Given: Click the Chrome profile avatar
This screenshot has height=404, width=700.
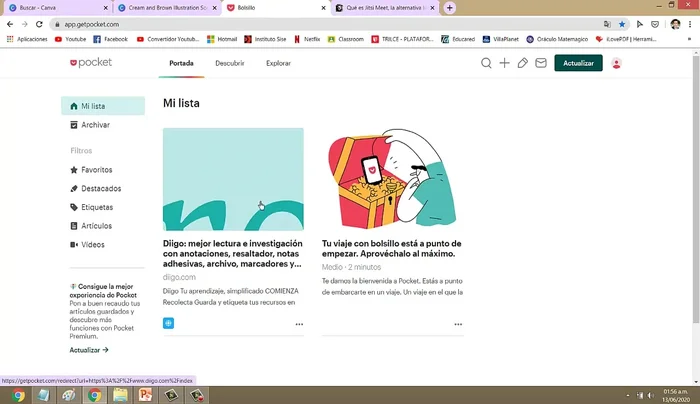Looking at the screenshot, I should point(675,24).
